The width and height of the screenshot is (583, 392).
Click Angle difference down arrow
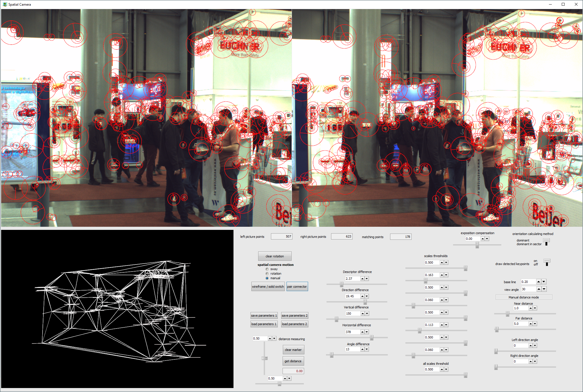tap(367, 349)
